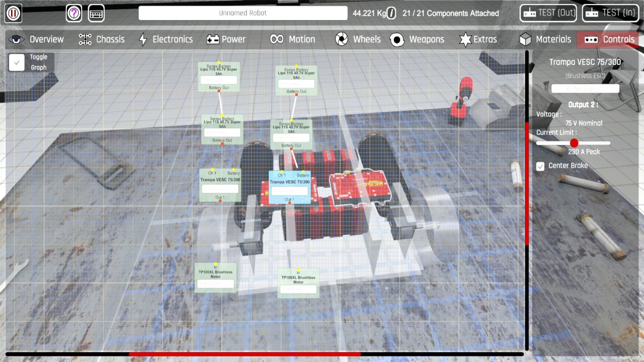Launch TEST (In) mode

click(x=610, y=13)
